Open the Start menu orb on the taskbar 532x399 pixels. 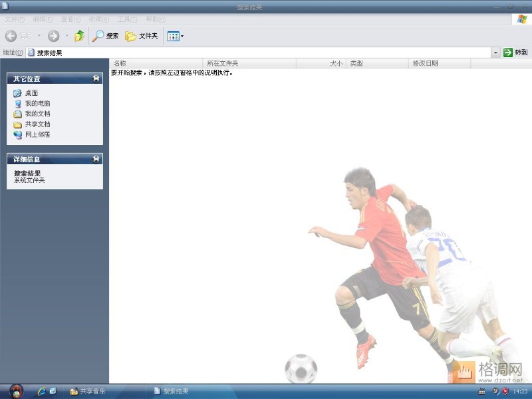click(15, 391)
